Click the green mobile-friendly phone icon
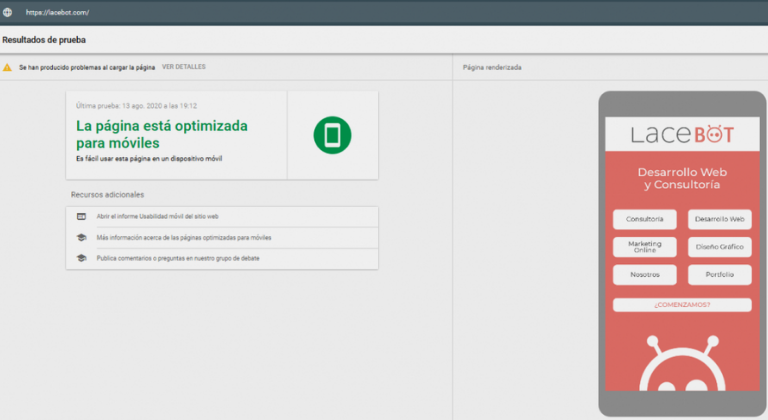This screenshot has width=768, height=420. coord(332,135)
